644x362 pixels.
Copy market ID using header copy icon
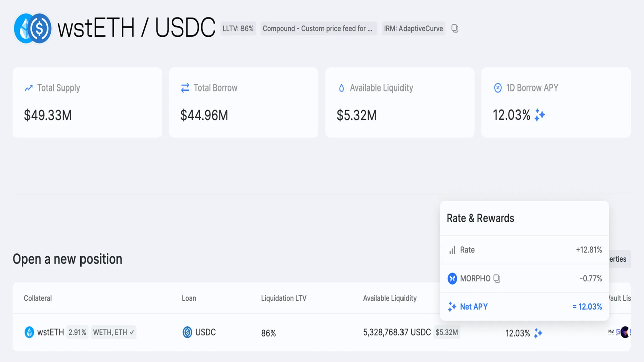click(455, 29)
